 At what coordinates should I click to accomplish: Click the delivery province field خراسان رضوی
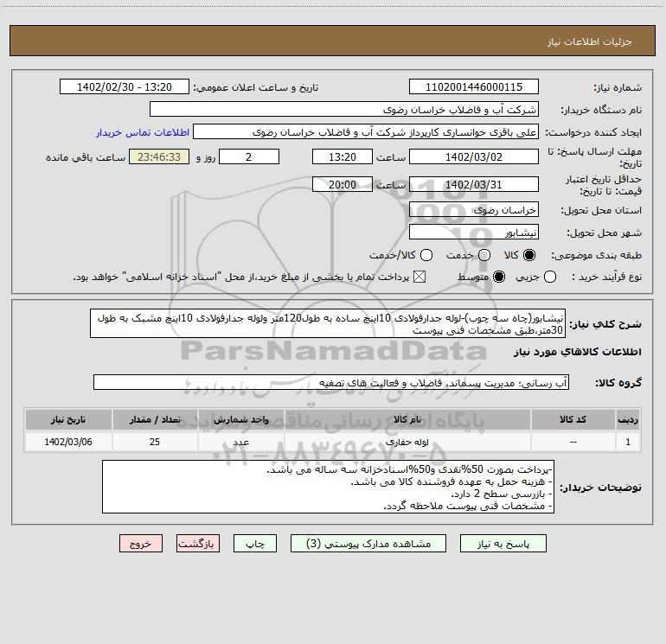[x=474, y=210]
